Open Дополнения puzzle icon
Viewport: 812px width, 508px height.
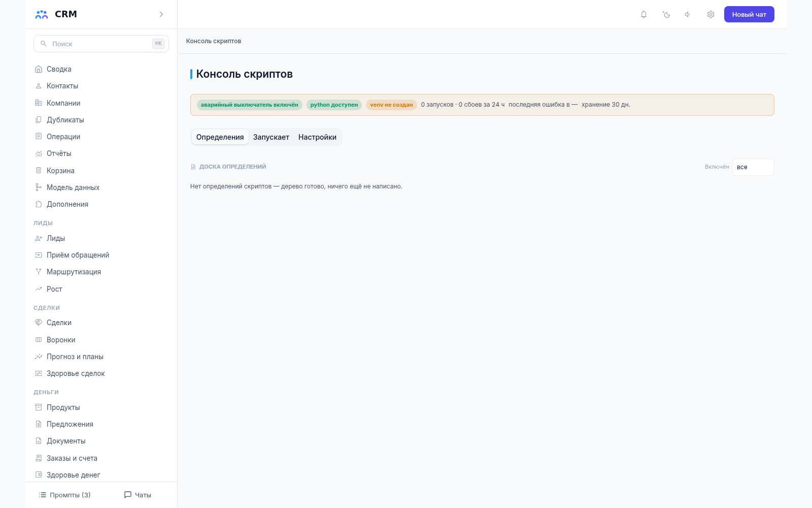[x=39, y=204]
